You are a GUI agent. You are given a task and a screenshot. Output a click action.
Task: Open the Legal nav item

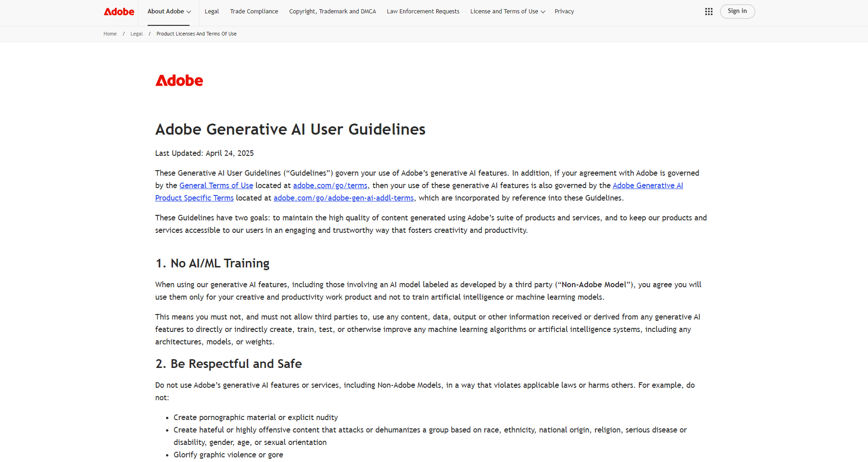click(x=212, y=12)
